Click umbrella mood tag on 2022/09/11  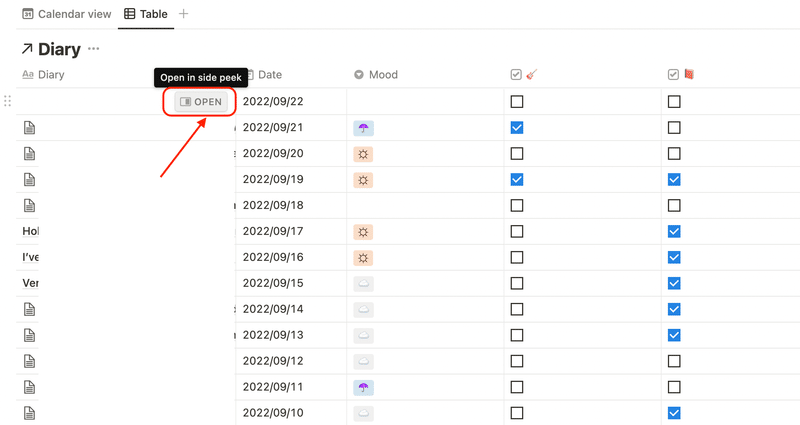point(363,388)
